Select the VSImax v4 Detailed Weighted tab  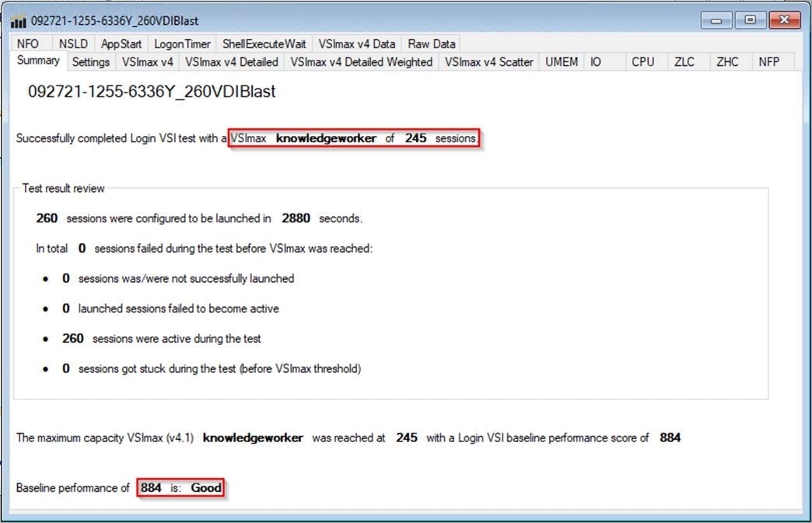361,62
